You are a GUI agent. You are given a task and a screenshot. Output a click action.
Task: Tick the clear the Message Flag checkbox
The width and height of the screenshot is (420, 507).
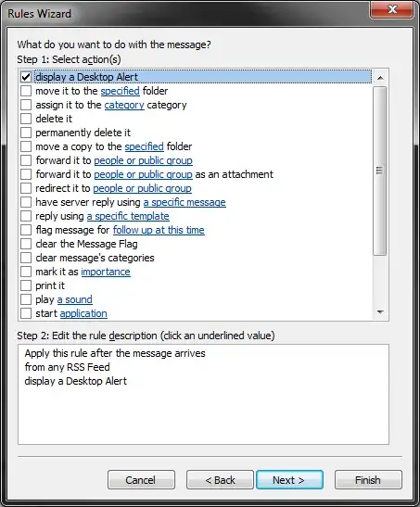coord(26,244)
